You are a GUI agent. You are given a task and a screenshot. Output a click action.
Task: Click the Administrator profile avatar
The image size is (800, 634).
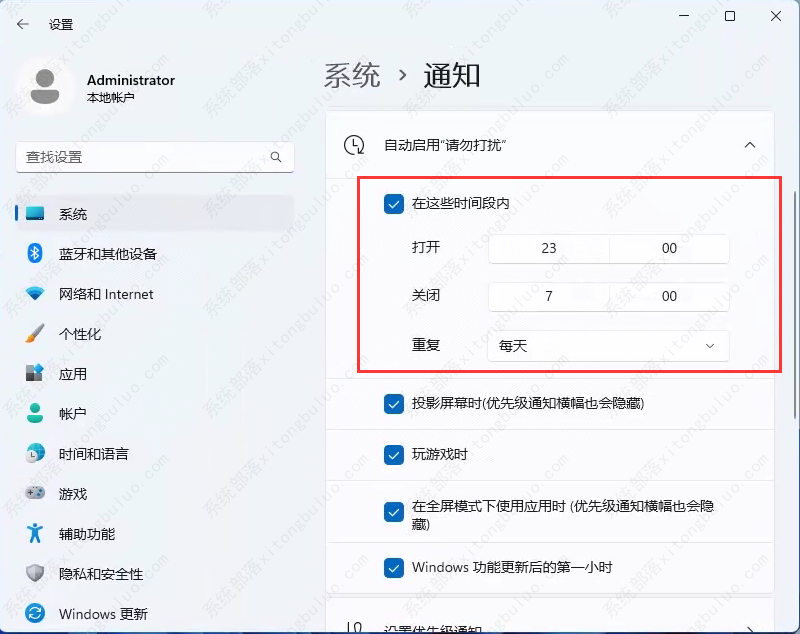pyautogui.click(x=45, y=87)
